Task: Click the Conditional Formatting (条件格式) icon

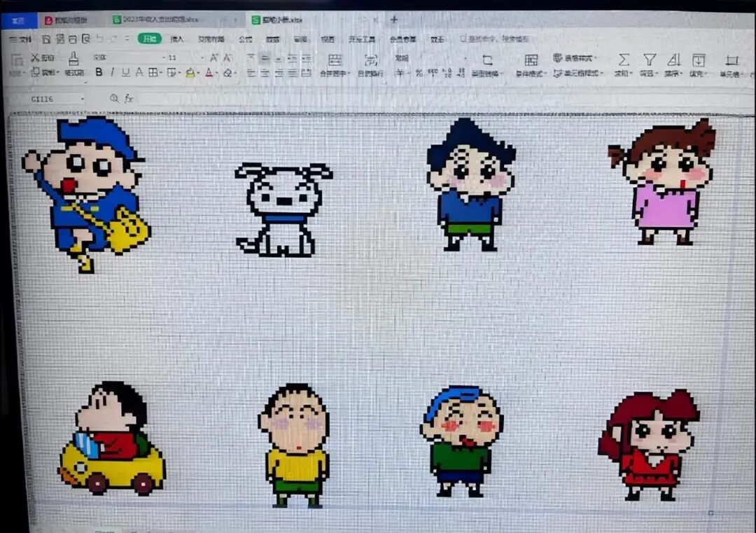Action: (531, 60)
